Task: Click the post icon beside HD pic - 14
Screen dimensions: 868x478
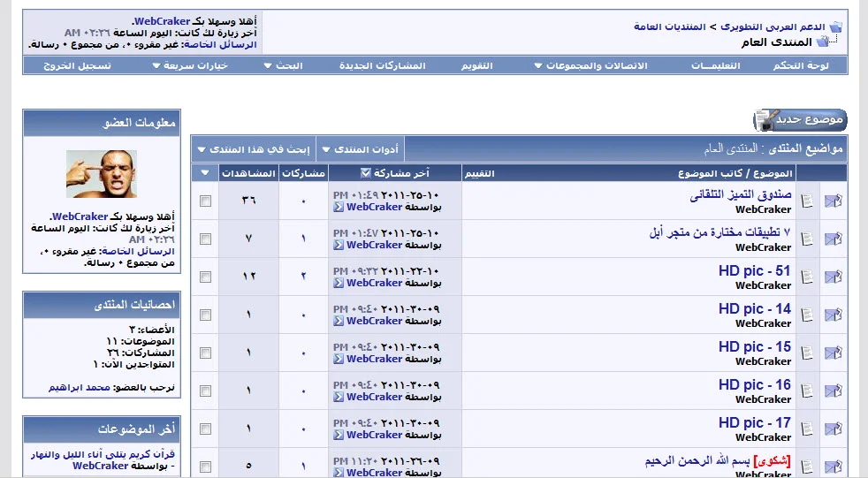Action: tap(807, 315)
